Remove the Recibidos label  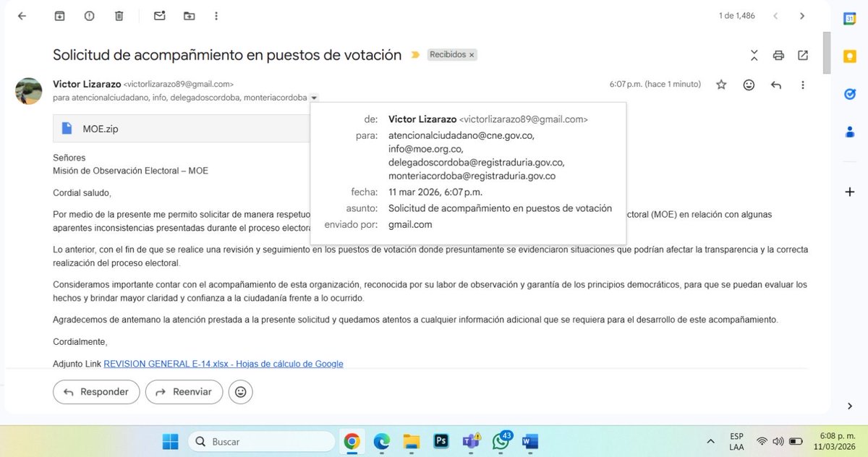pyautogui.click(x=472, y=55)
